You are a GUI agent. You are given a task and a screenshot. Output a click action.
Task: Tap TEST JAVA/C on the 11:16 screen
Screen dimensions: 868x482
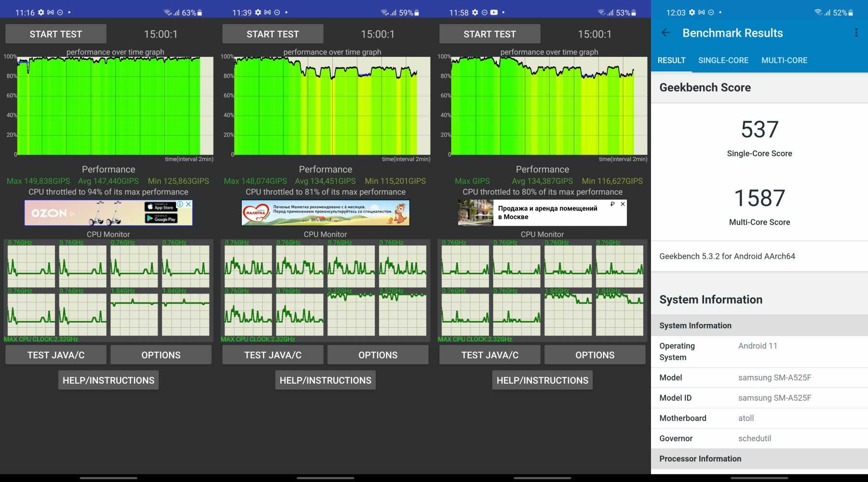[56, 355]
